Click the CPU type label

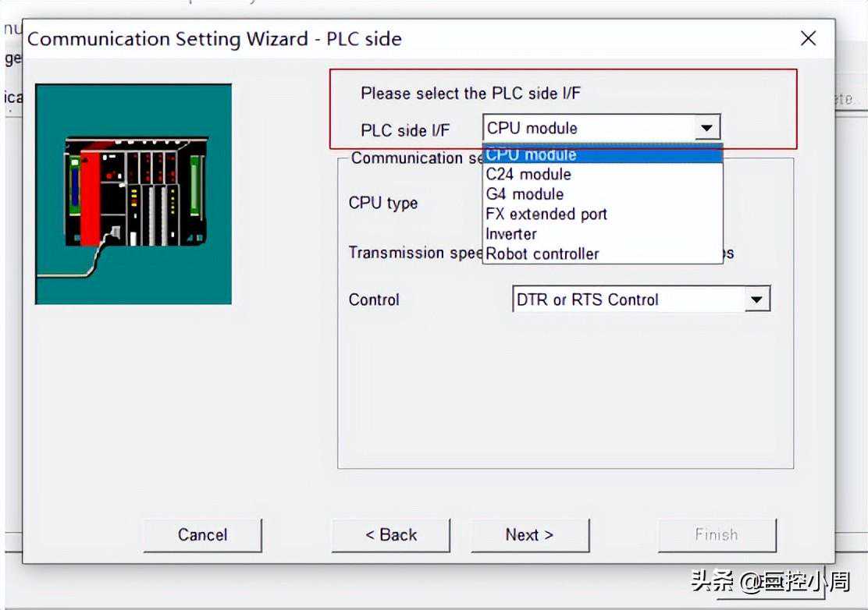pyautogui.click(x=383, y=203)
